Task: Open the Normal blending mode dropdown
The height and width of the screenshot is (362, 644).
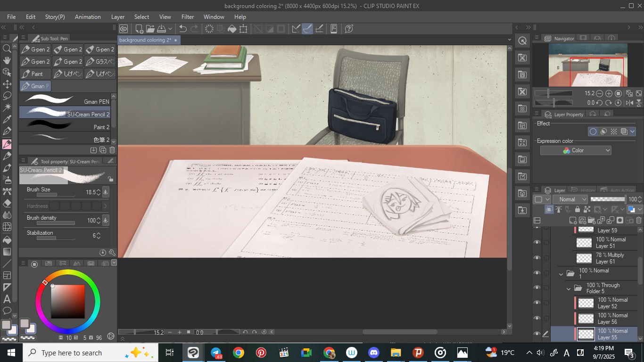Action: [570, 199]
